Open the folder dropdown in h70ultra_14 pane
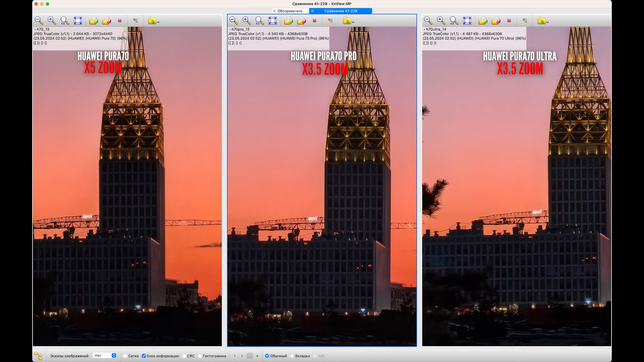 tap(543, 20)
